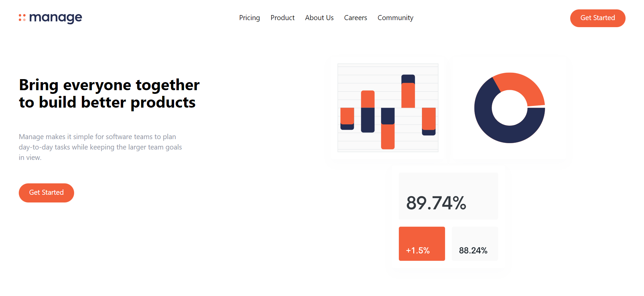Click the headline "Bring everyone together"
Viewport: 644px width, 296px height.
(109, 85)
